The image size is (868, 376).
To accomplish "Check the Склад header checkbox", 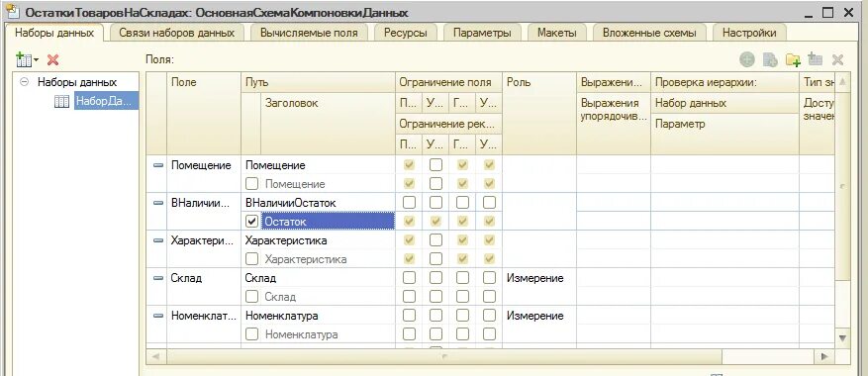I will (251, 297).
